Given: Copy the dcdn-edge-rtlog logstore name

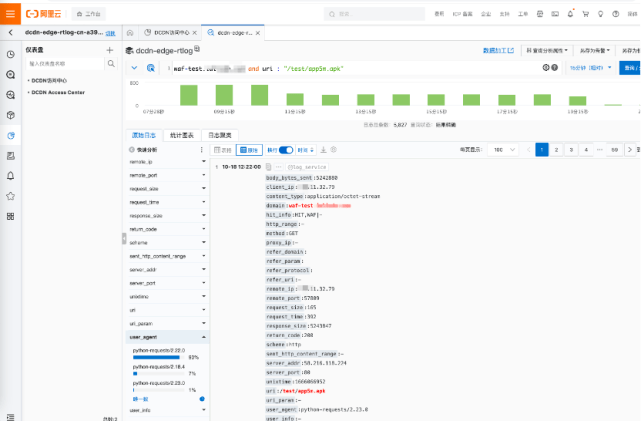Looking at the screenshot, I should tap(197, 49).
